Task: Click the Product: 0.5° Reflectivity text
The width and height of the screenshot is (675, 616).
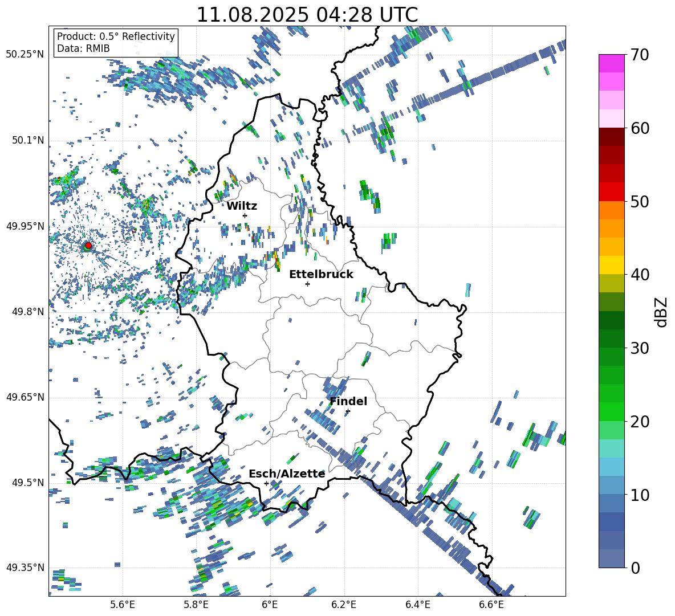Action: [x=116, y=36]
